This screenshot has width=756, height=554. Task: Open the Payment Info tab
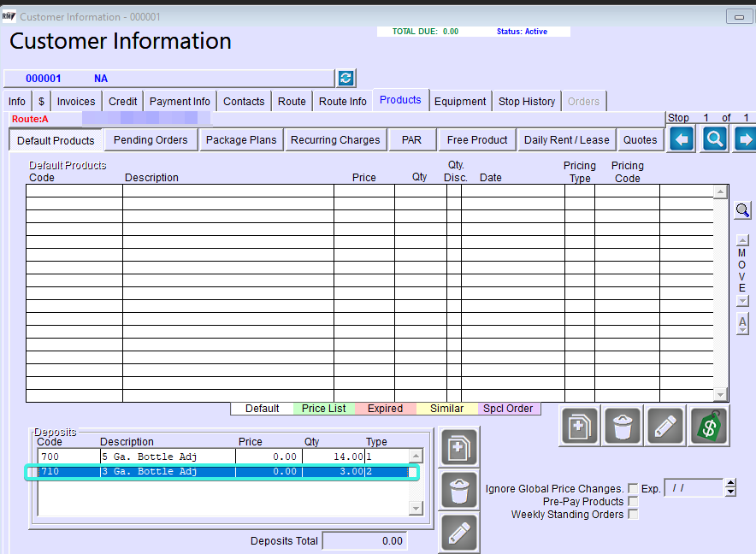point(180,101)
